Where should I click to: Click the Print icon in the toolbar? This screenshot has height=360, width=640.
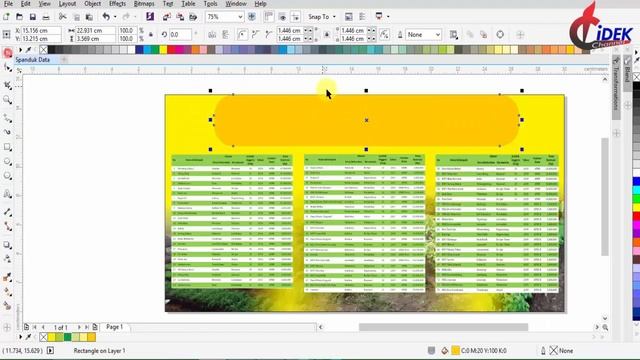46,17
